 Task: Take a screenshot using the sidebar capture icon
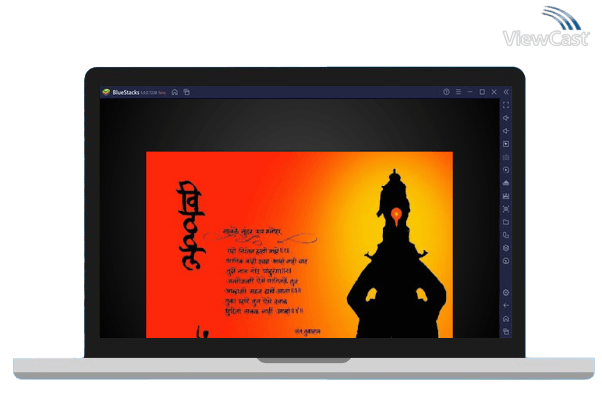pos(506,209)
